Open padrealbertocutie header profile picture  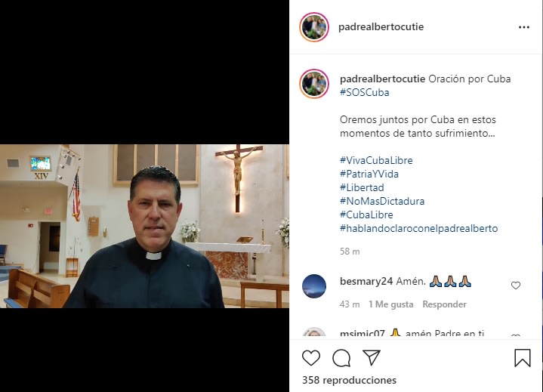pos(314,27)
